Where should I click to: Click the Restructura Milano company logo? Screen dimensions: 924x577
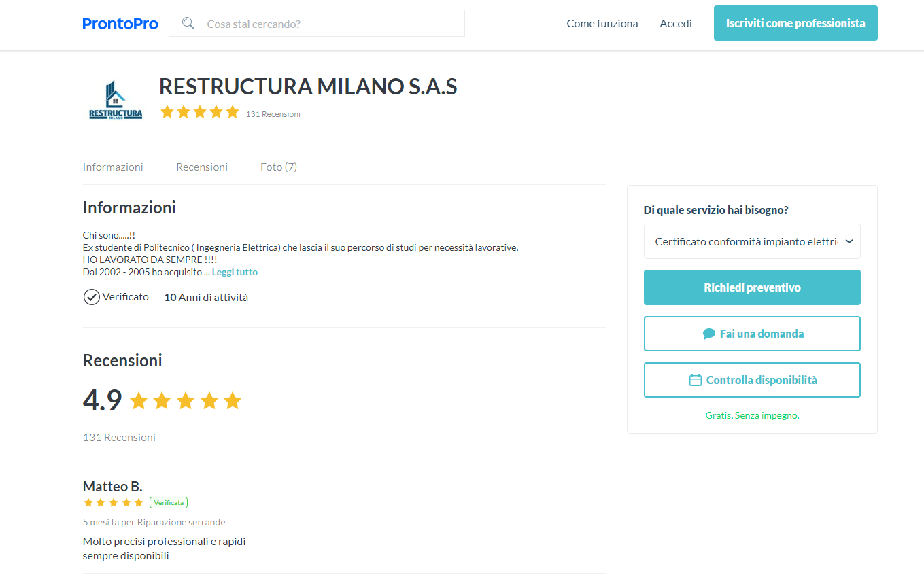coord(116,101)
